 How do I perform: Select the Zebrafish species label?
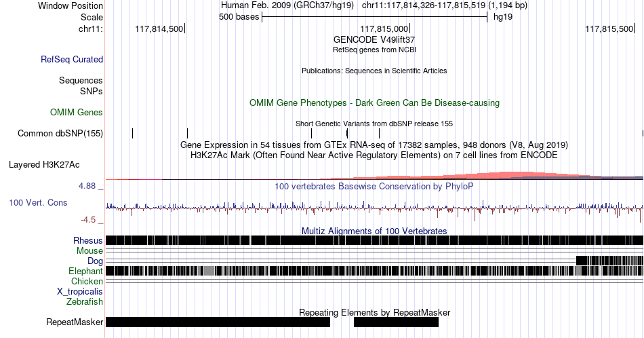coord(85,301)
